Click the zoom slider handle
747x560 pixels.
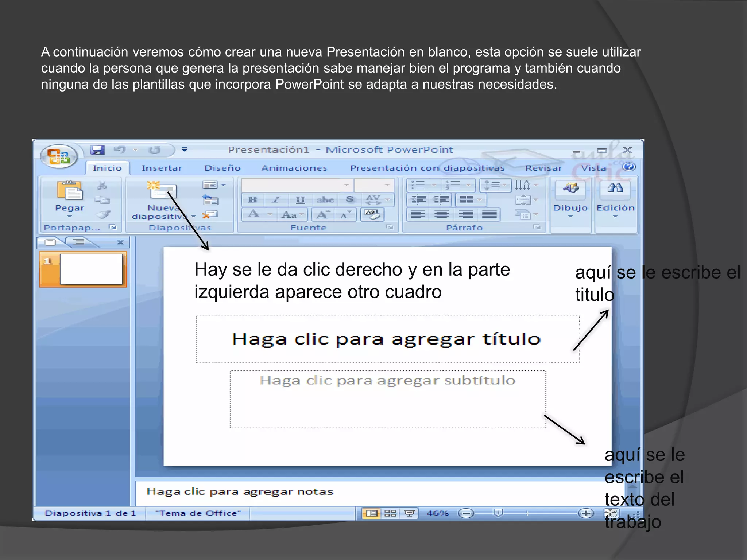click(x=498, y=513)
